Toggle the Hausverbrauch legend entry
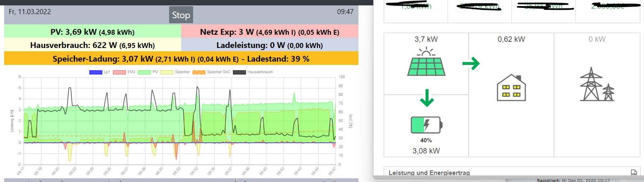This screenshot has height=182, width=644. 252,72
